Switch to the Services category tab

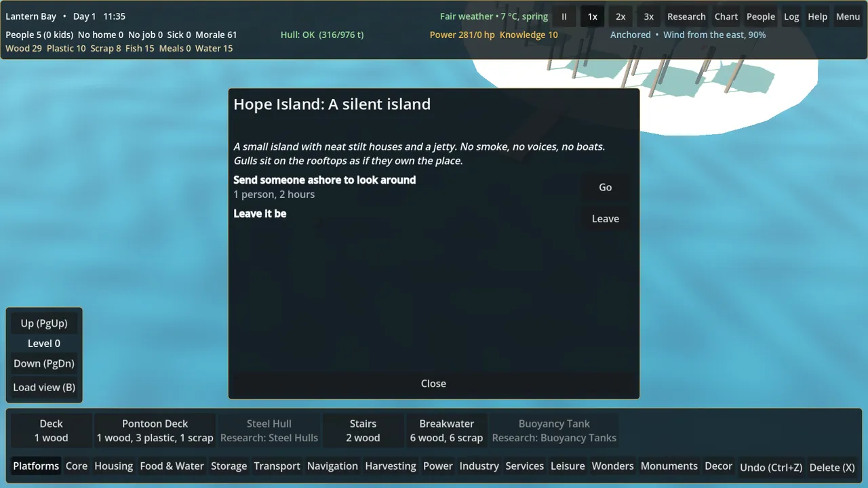point(524,466)
